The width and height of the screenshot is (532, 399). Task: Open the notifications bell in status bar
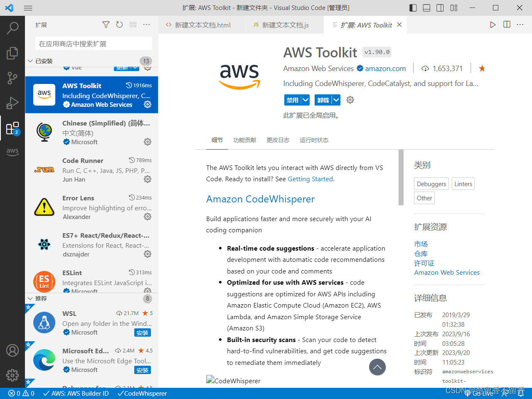520,393
